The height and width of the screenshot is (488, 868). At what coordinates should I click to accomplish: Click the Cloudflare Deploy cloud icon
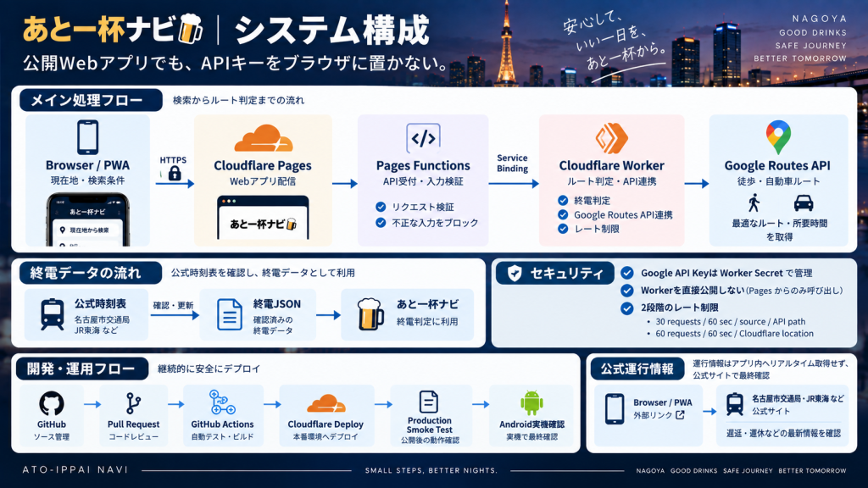tap(325, 404)
